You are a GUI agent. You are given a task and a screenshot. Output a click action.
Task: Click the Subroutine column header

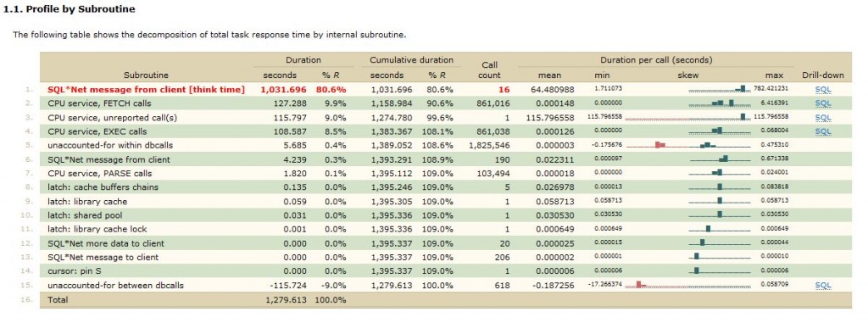[x=146, y=75]
